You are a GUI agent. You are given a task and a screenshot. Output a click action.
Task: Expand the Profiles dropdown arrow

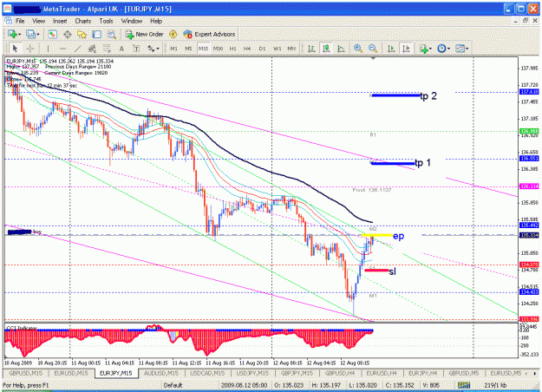click(38, 34)
